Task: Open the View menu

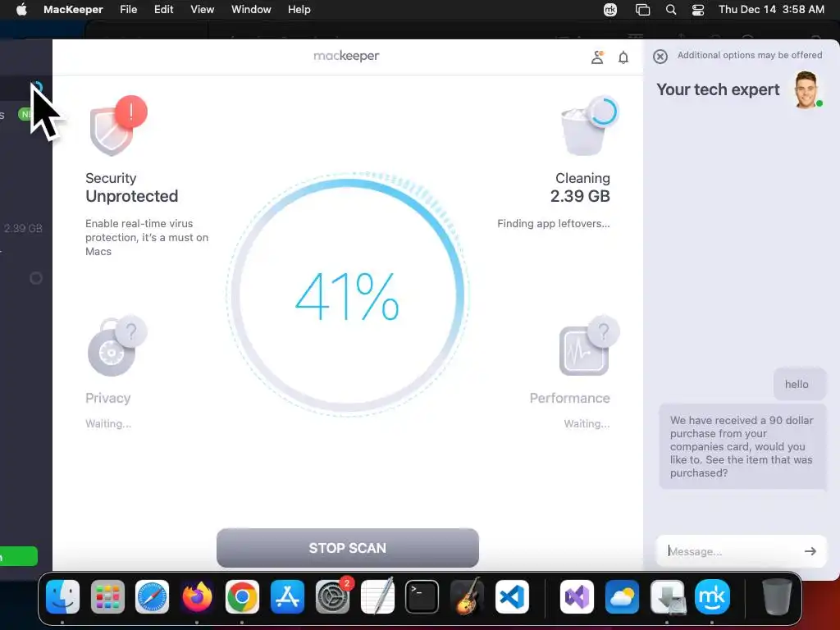Action: click(x=202, y=10)
